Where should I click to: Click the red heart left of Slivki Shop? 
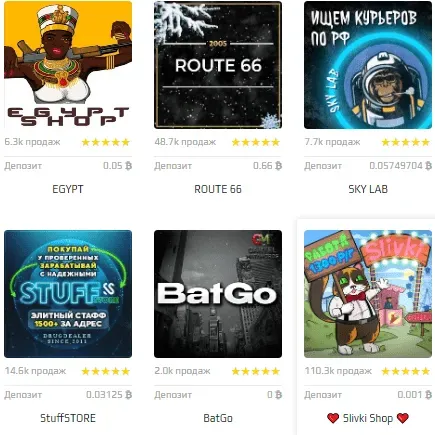pyautogui.click(x=333, y=418)
